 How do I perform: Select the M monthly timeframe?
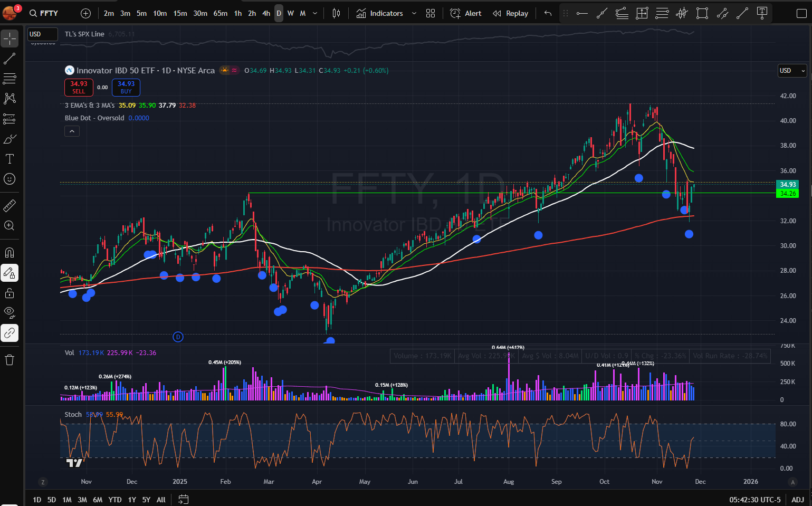303,13
